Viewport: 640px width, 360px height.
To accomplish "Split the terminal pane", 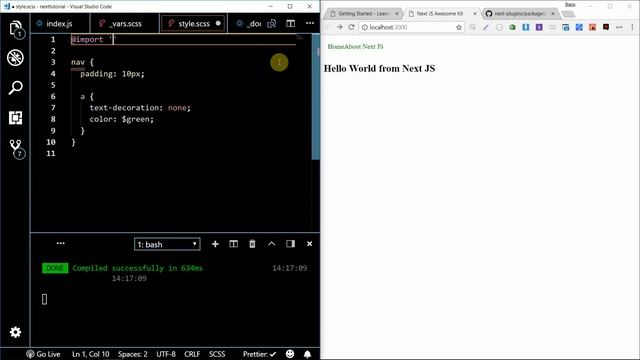I will (x=233, y=244).
